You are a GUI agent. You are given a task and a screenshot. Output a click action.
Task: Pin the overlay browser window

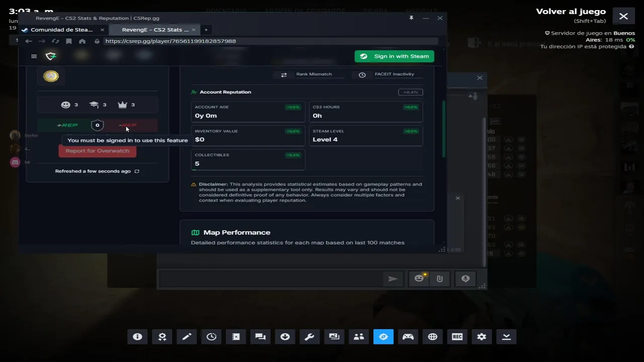pos(411,18)
